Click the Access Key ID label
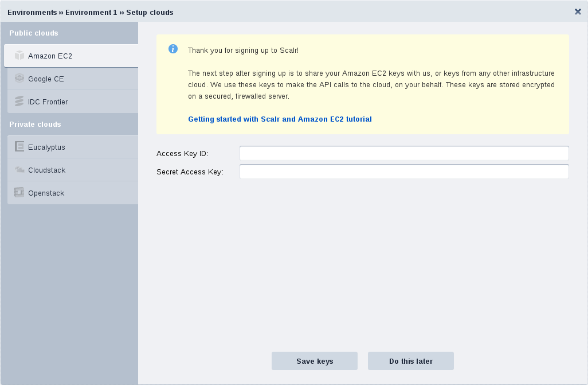This screenshot has height=385, width=588. 183,154
